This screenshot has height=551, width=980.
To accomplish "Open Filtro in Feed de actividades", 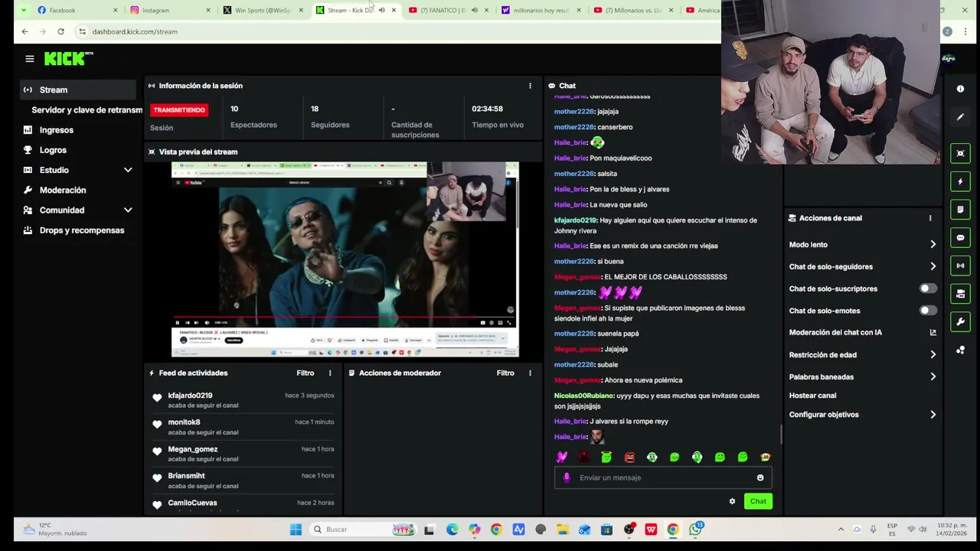I will pos(305,373).
